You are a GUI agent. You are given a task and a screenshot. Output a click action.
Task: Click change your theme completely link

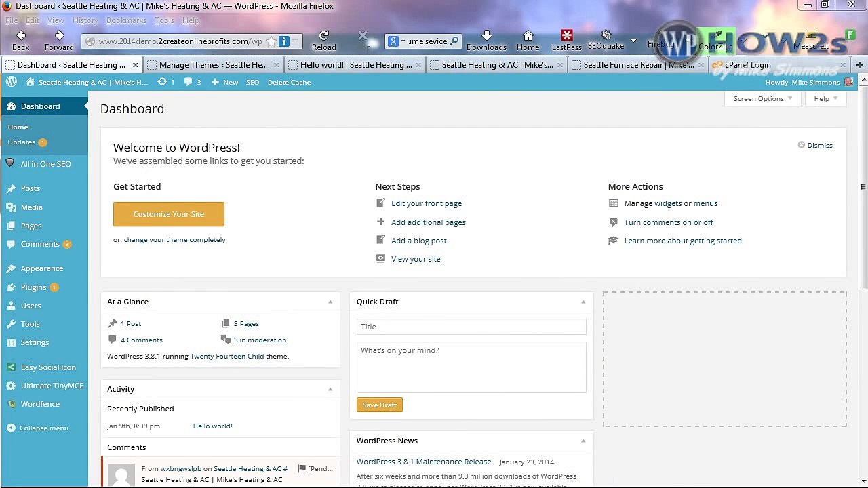click(x=174, y=240)
